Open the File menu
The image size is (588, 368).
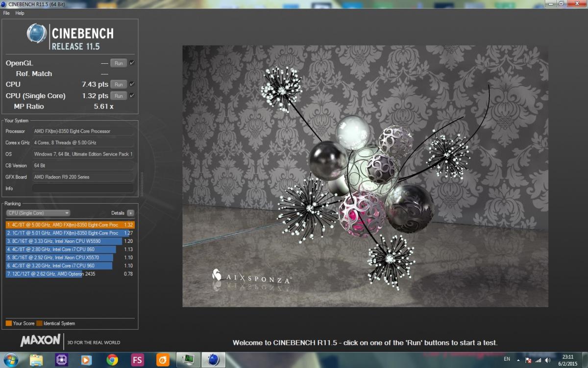6,13
